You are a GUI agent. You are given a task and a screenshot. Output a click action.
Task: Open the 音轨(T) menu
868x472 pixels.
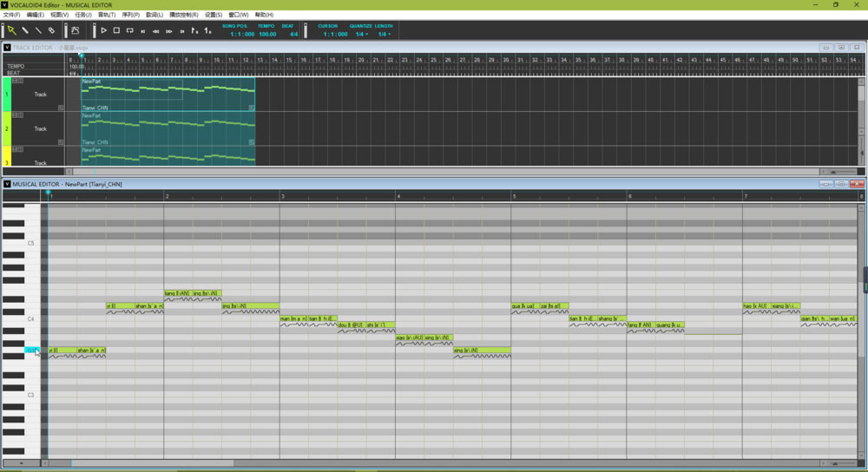[x=107, y=15]
